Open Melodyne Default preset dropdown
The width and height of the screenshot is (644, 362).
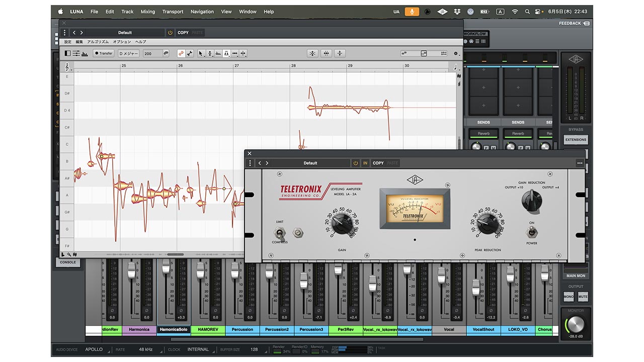click(x=125, y=33)
